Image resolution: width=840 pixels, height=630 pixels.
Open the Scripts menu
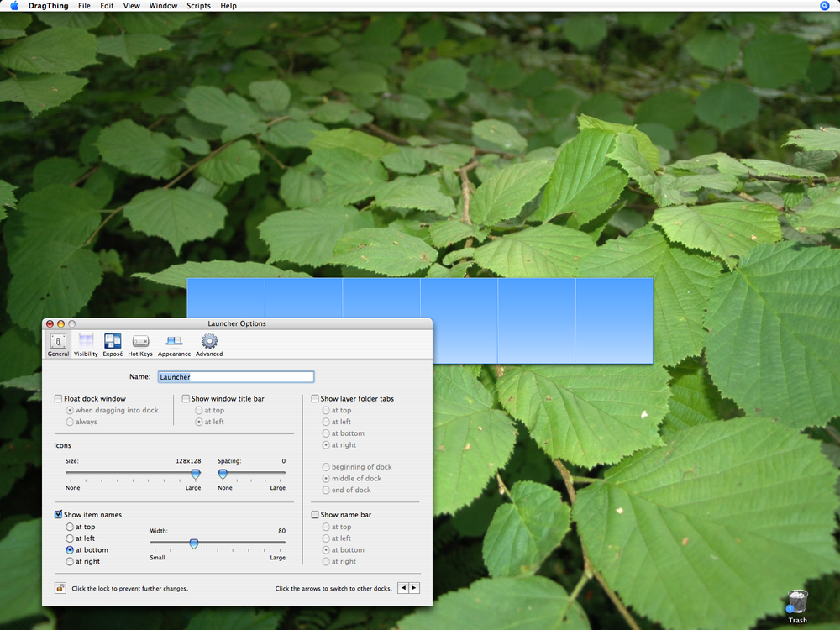pos(198,6)
